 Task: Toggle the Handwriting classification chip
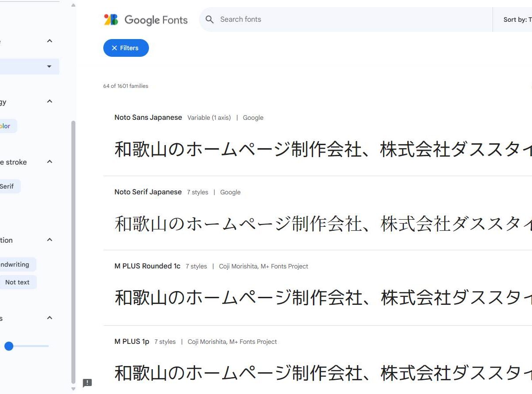click(x=15, y=264)
